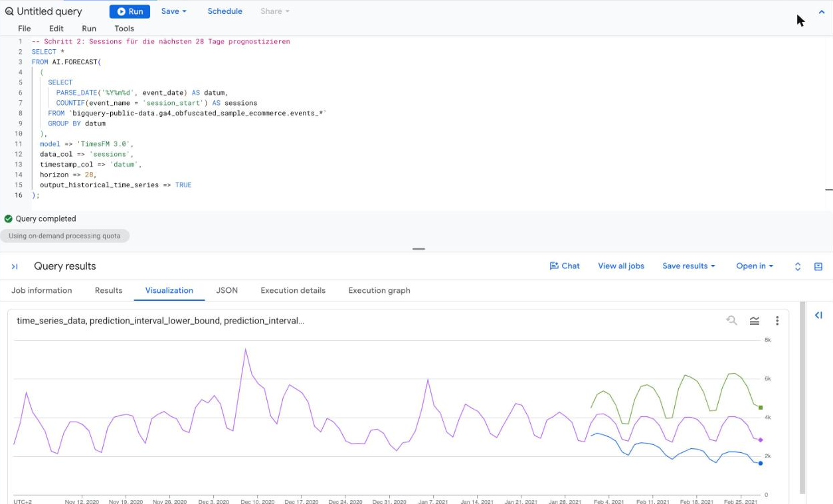Open the File menu
Screen dimensions: 833x504
click(x=25, y=29)
